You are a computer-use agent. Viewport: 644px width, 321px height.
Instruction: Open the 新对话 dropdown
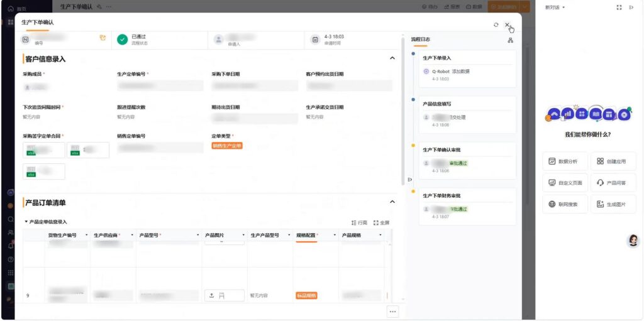[x=555, y=8]
